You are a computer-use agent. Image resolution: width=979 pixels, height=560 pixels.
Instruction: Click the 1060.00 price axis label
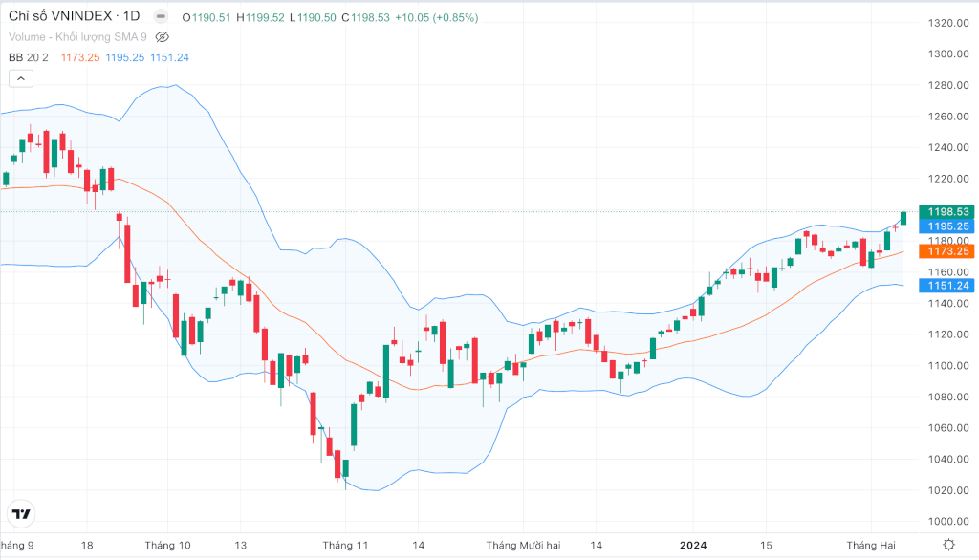[948, 428]
